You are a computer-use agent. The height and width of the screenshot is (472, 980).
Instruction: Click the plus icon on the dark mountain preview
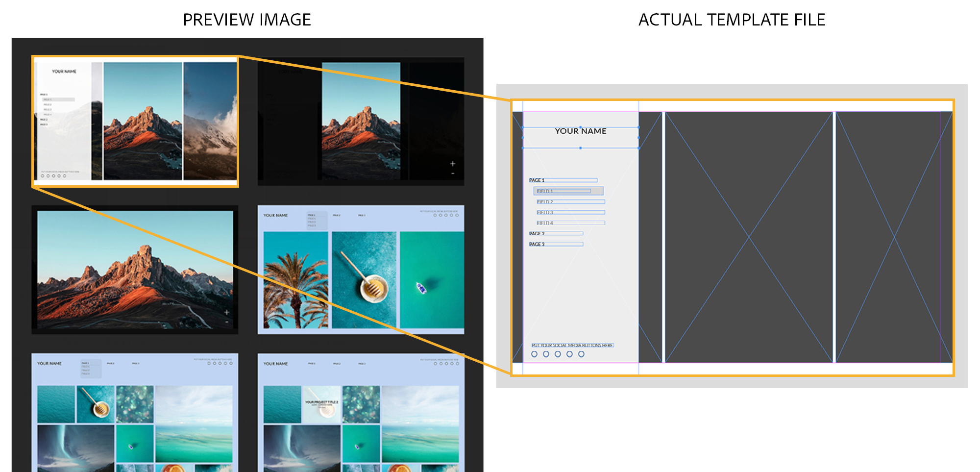coord(452,164)
